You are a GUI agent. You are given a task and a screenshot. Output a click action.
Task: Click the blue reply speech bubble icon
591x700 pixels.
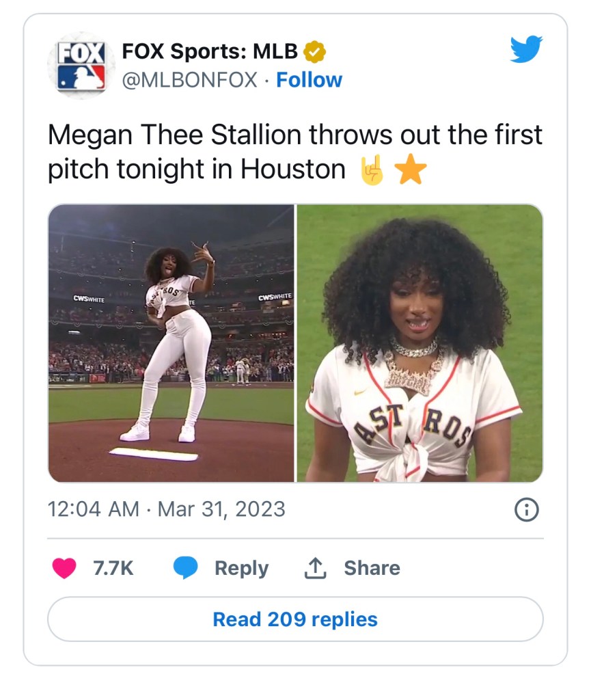[185, 568]
